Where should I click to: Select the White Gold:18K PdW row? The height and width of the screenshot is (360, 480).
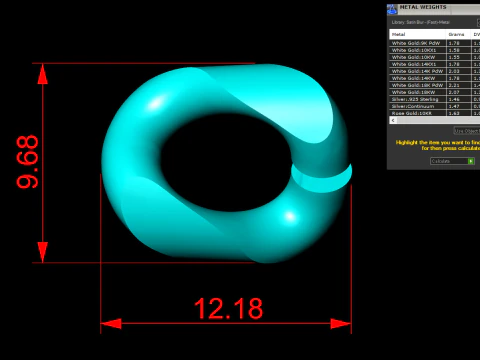click(x=435, y=85)
